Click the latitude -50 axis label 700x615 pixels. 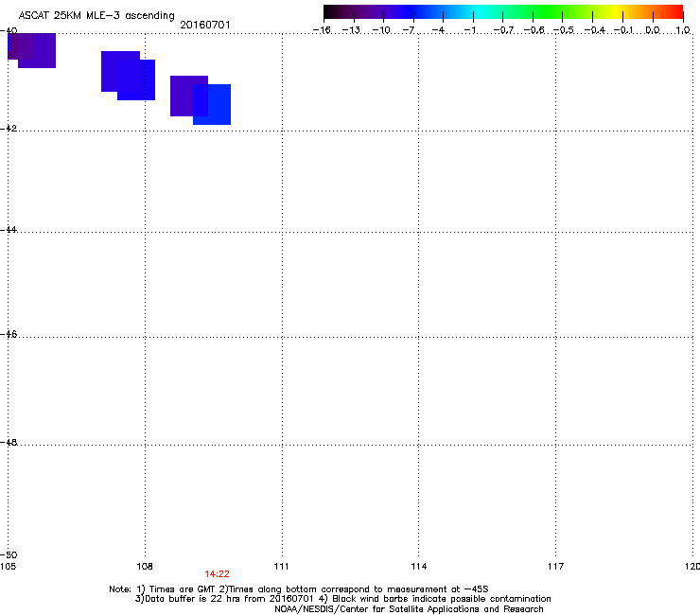[x=9, y=555]
